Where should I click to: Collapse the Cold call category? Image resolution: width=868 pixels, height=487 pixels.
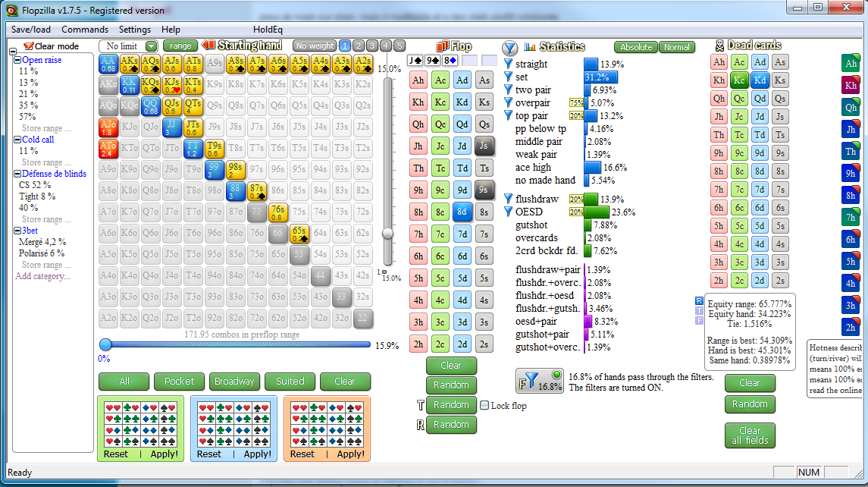(17, 140)
